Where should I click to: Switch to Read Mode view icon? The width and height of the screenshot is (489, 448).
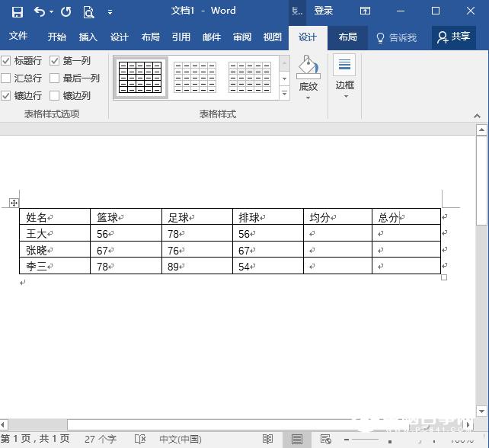tap(267, 440)
